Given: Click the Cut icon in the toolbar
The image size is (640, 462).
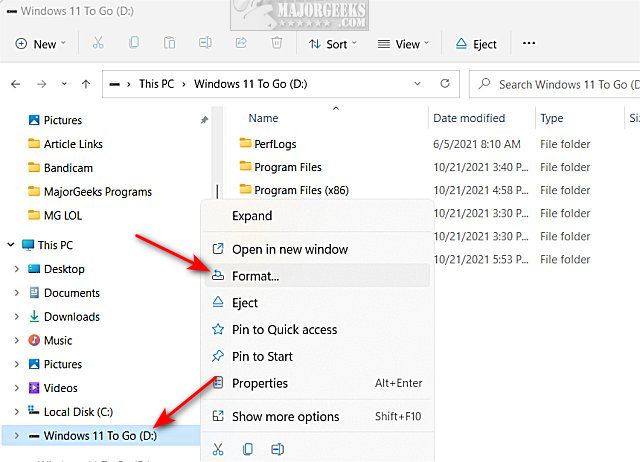Looking at the screenshot, I should (98, 43).
